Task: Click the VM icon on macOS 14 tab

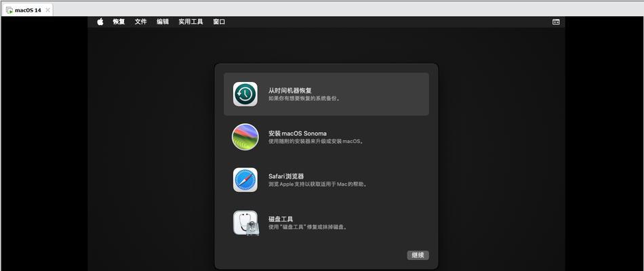Action: (x=9, y=10)
